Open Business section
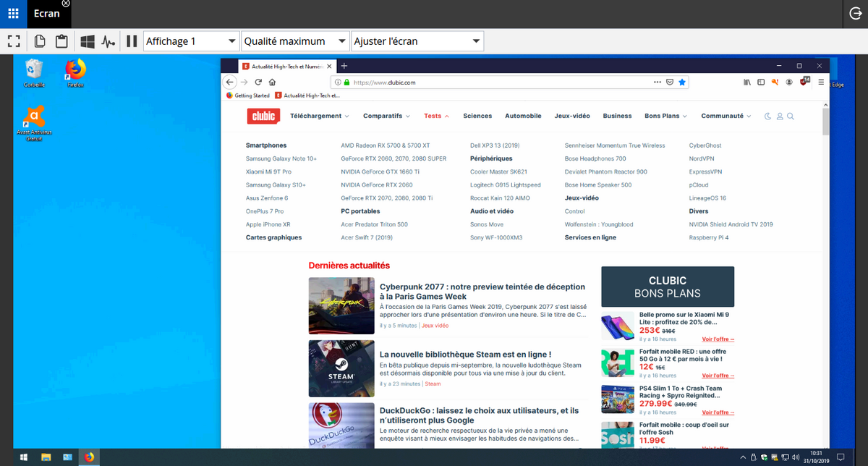The height and width of the screenshot is (466, 868). point(617,116)
